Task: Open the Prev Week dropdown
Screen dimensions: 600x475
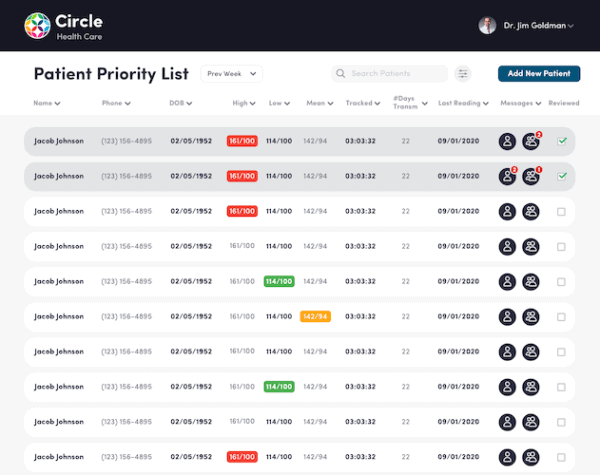Action: coord(231,74)
